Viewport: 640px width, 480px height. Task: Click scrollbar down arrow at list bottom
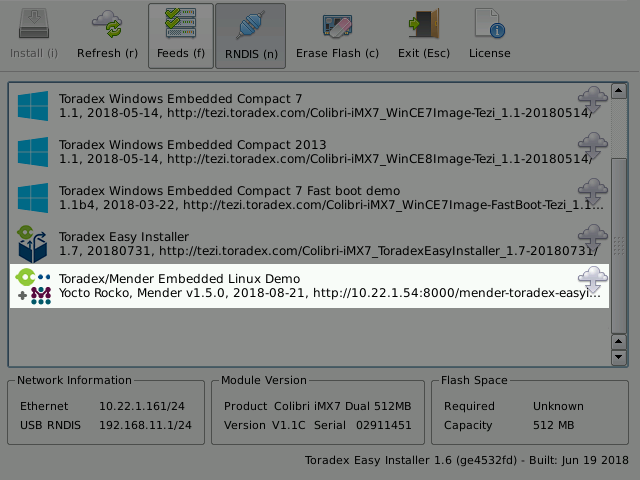pos(619,357)
